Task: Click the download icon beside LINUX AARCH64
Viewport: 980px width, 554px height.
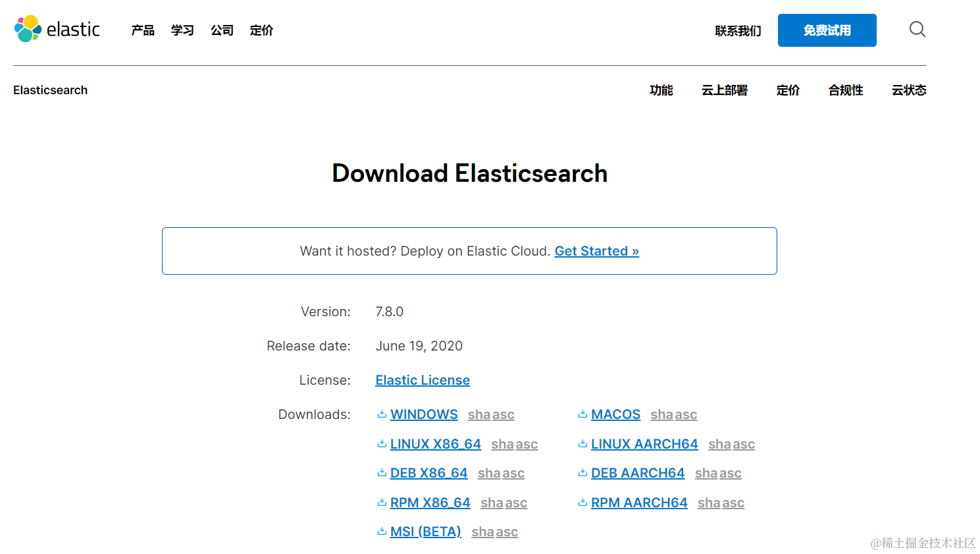Action: 582,444
